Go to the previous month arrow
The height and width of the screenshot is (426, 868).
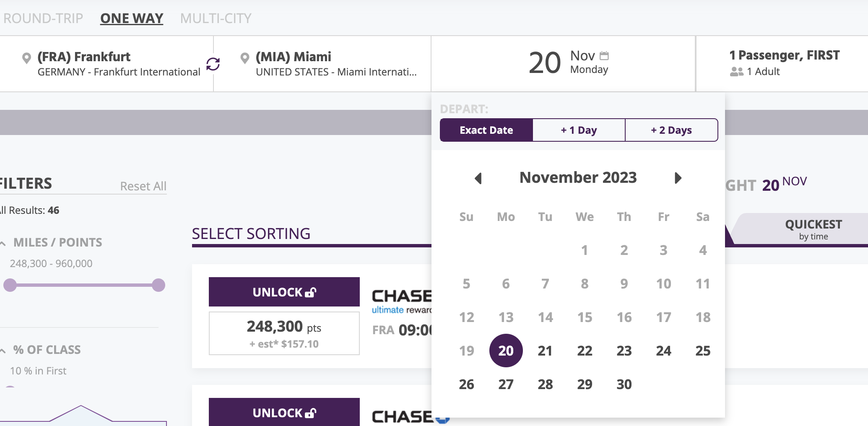[x=478, y=178]
